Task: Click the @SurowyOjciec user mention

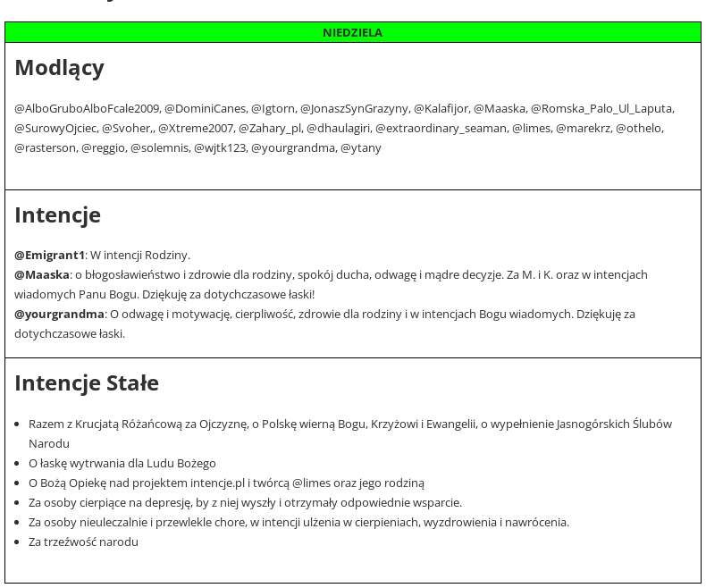Action: pyautogui.click(x=55, y=129)
